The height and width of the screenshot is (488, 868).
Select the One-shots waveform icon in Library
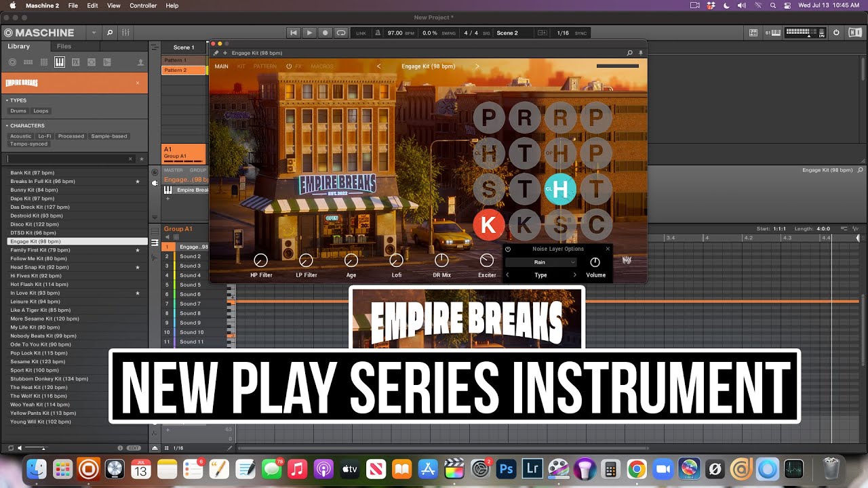point(107,62)
